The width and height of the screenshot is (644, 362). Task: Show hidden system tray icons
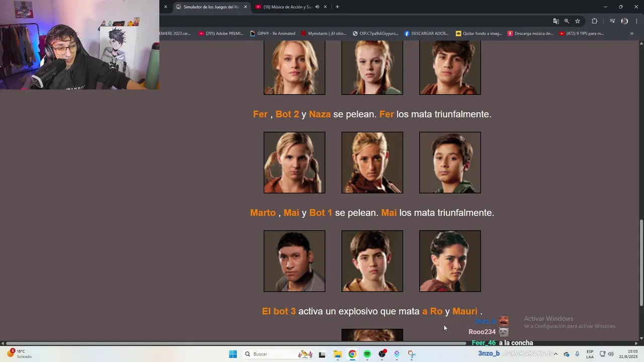click(x=555, y=354)
